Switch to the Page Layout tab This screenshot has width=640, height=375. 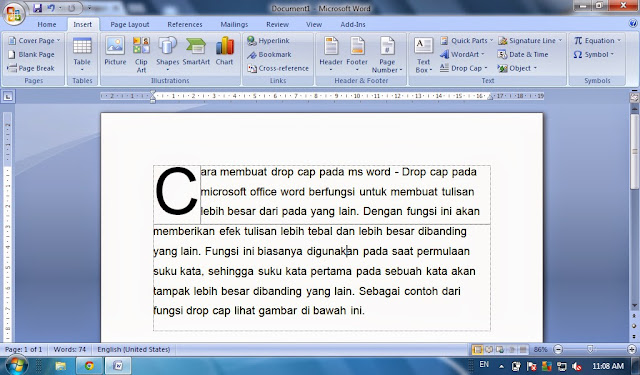click(x=130, y=24)
